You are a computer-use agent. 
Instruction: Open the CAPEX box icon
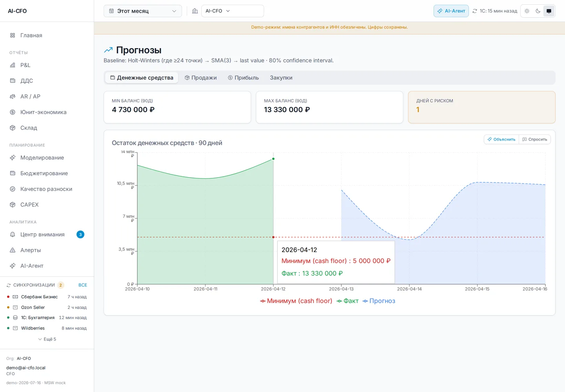tap(13, 205)
